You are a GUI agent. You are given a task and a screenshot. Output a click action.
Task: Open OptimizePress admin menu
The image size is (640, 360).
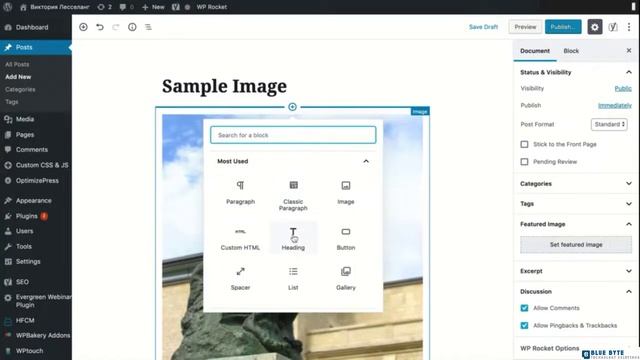pos(36,180)
